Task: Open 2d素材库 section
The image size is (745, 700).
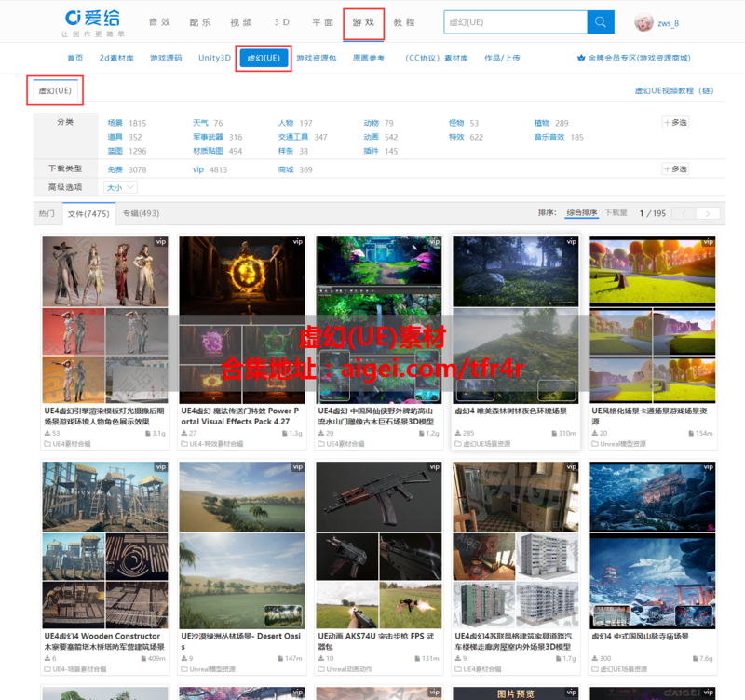Action: coord(116,58)
